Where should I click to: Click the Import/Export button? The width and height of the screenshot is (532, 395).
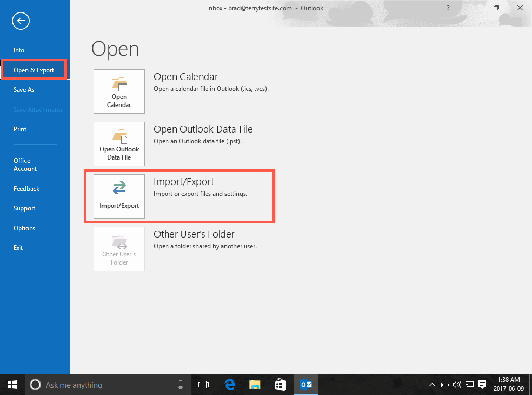119,196
